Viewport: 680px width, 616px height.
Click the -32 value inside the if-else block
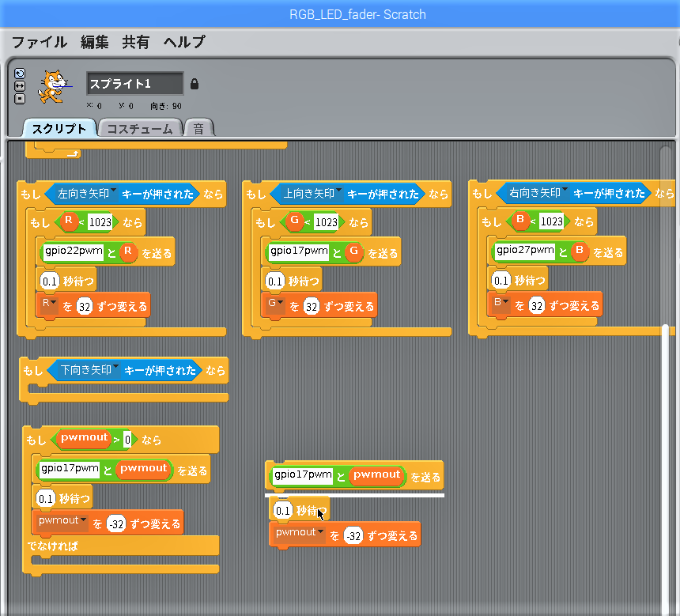pyautogui.click(x=116, y=524)
